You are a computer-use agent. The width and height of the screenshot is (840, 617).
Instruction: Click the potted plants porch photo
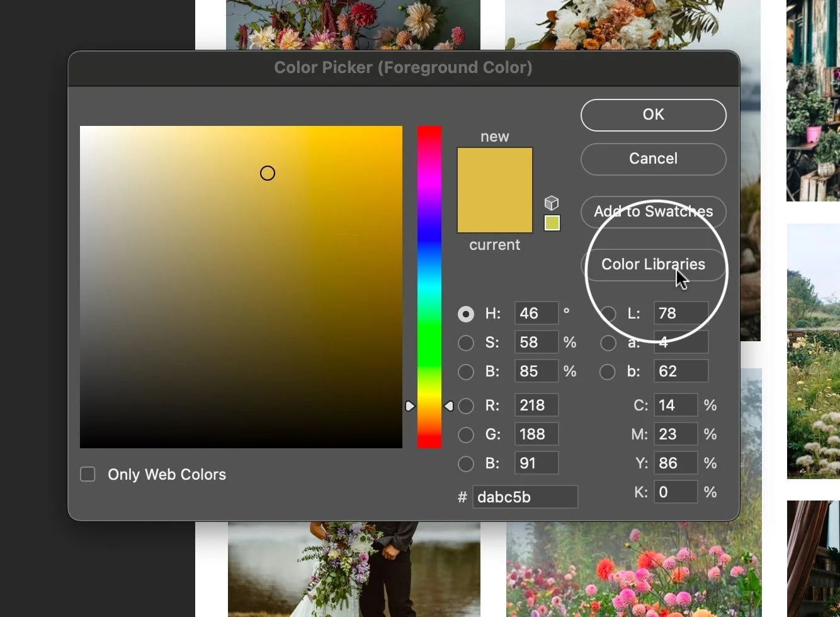(814, 101)
